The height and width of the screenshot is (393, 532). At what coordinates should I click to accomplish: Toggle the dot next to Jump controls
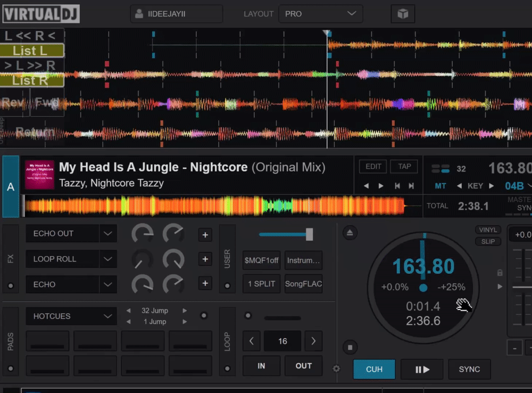(204, 316)
